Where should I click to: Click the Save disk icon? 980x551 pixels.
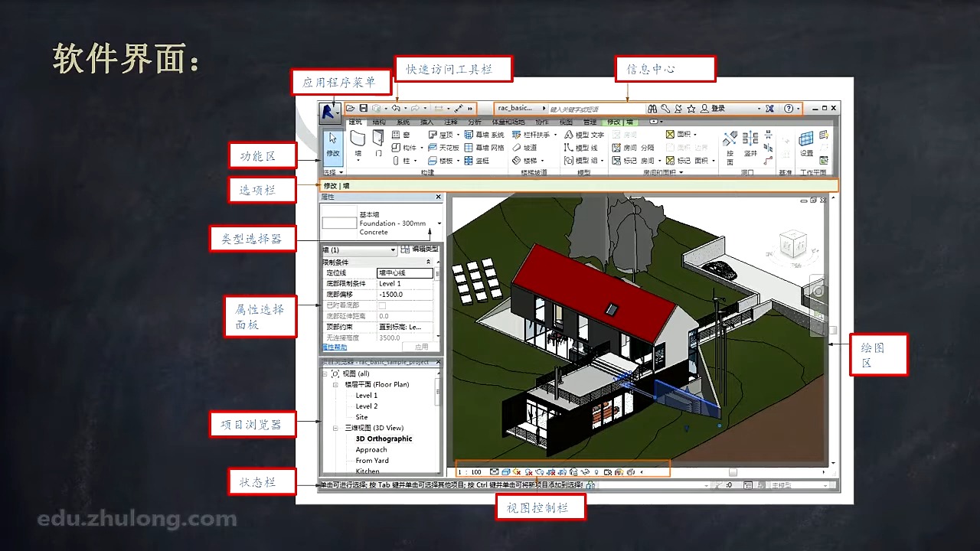[364, 109]
